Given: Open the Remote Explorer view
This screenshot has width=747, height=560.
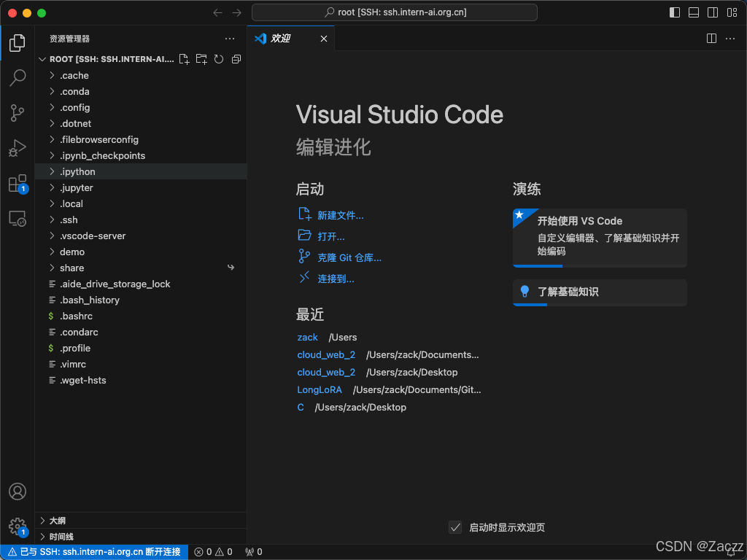Looking at the screenshot, I should click(18, 219).
